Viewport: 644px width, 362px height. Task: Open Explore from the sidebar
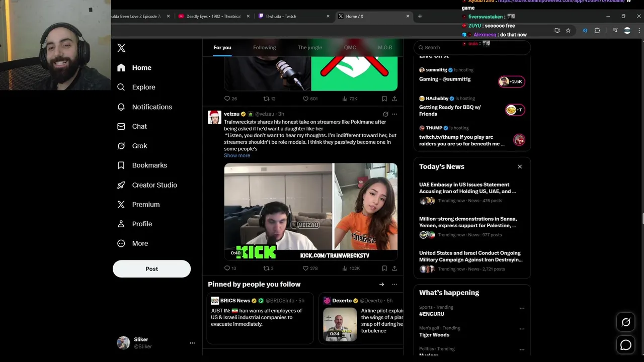[136, 87]
